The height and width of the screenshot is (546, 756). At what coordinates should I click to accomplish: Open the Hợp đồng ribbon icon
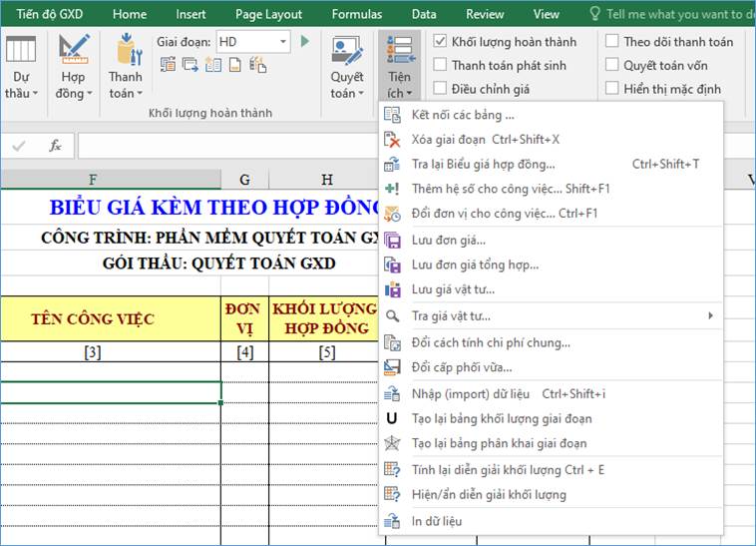[73, 52]
